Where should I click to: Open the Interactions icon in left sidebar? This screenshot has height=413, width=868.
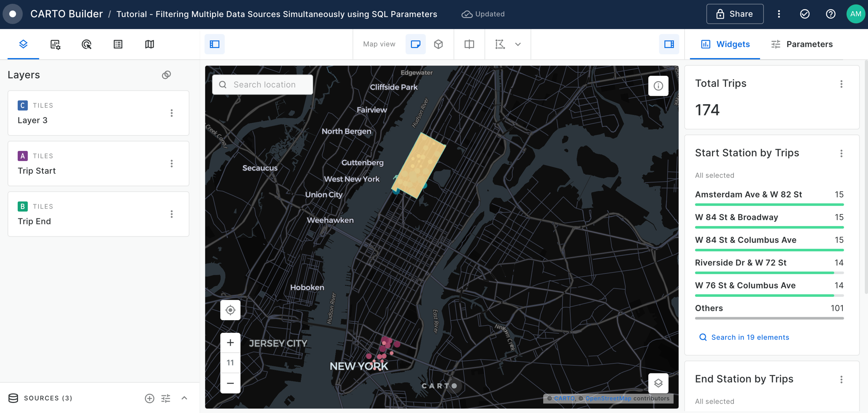click(x=86, y=44)
